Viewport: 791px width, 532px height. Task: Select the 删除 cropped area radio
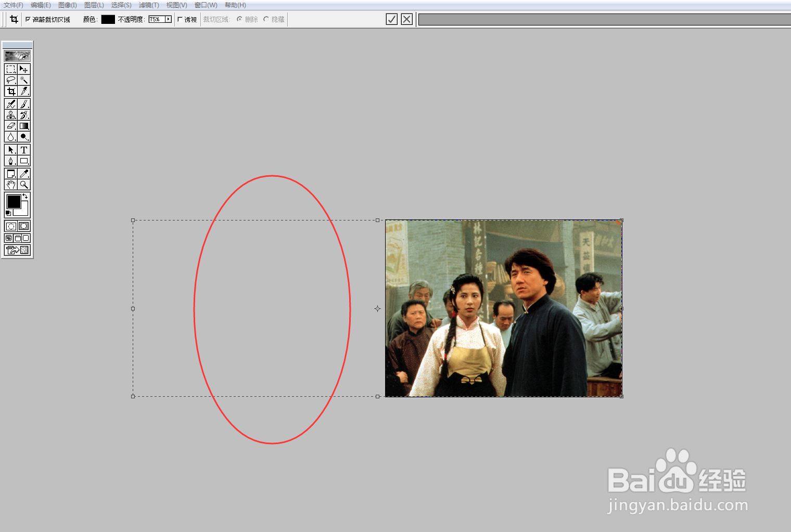click(x=239, y=19)
